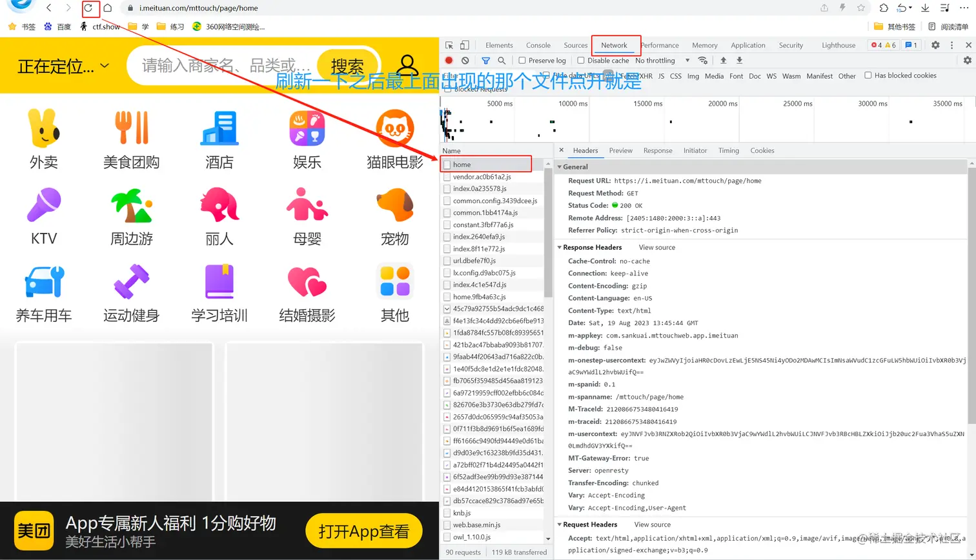Screen dimensions: 976x560
Task: Tick the Has blocked cookies checkbox
Action: (868, 75)
